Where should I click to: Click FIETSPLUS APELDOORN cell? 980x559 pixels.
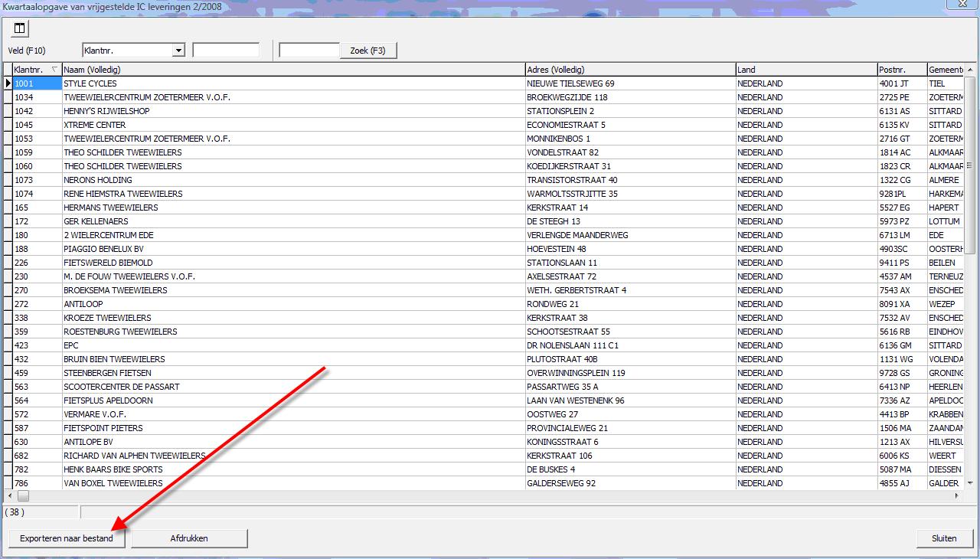point(293,400)
